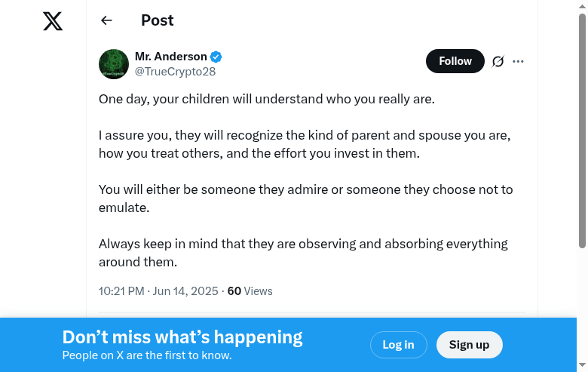Click the "One day, your children" paragraph
The image size is (588, 372).
(267, 99)
